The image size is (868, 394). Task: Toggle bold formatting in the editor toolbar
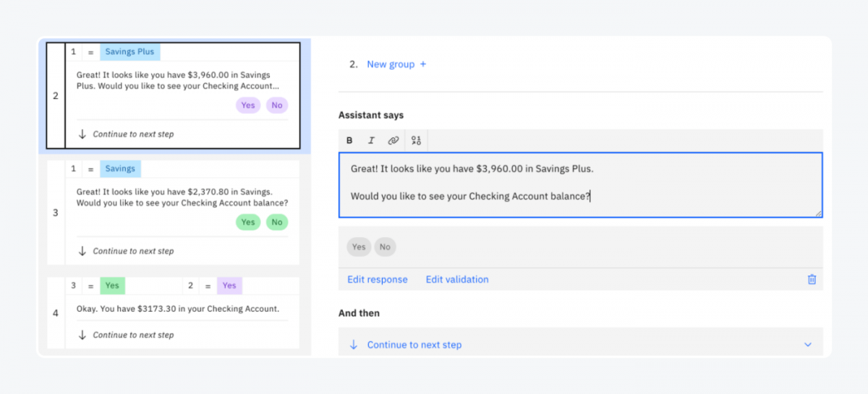coord(349,140)
